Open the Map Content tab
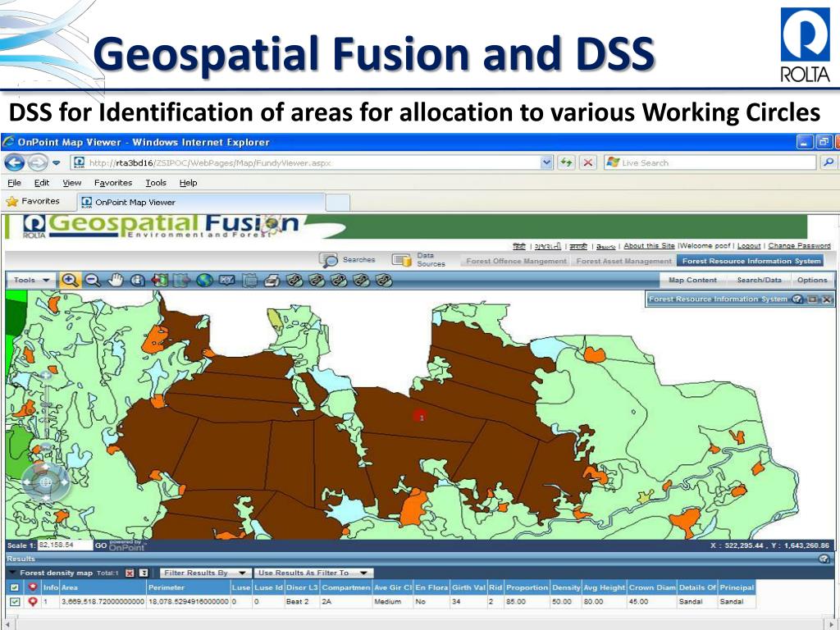 click(x=692, y=281)
